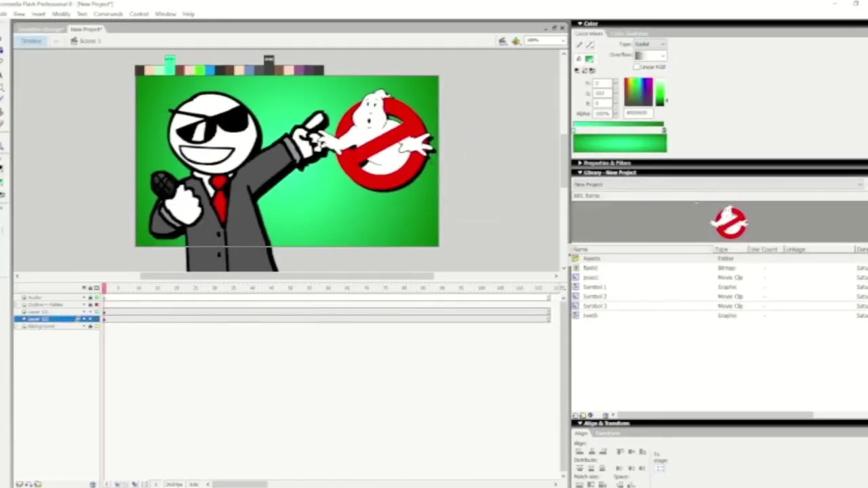Click the Show All Layers as Outlines icon

[96, 289]
